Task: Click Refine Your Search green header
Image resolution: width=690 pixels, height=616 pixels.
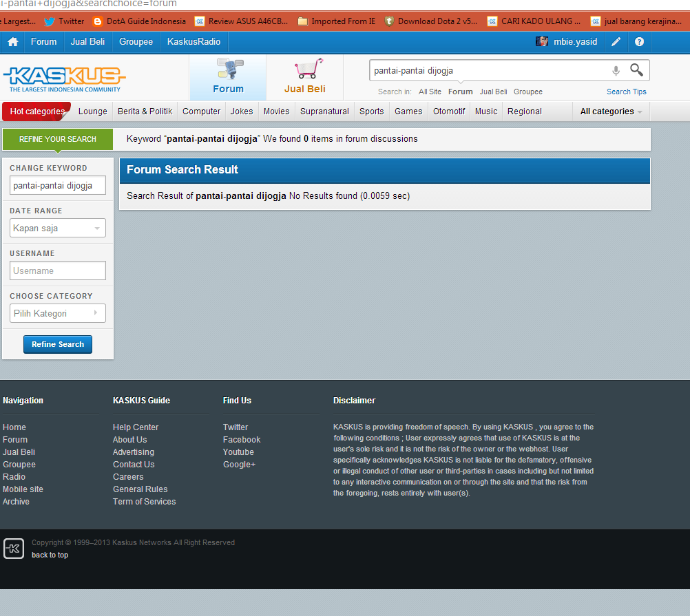Action: [x=58, y=139]
